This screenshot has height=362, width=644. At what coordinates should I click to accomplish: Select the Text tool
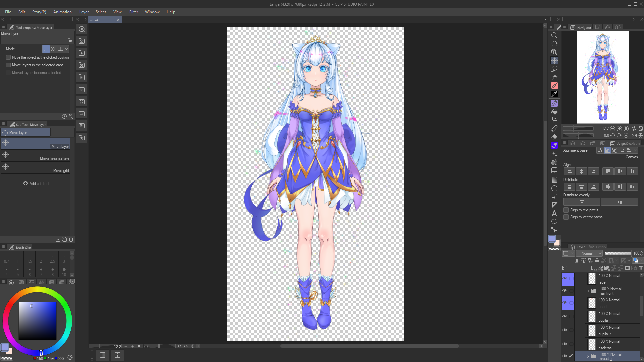(554, 213)
